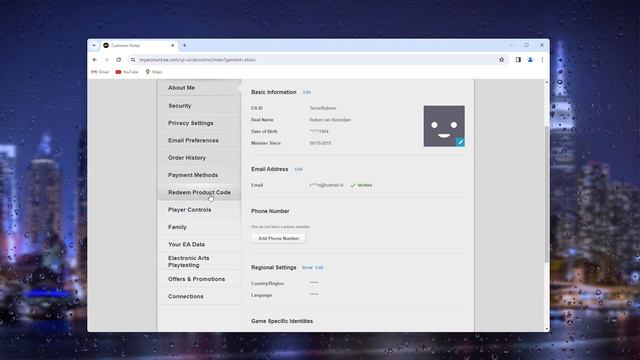Click the page vertical scrollbar thumb
The image size is (640, 360).
point(547,194)
